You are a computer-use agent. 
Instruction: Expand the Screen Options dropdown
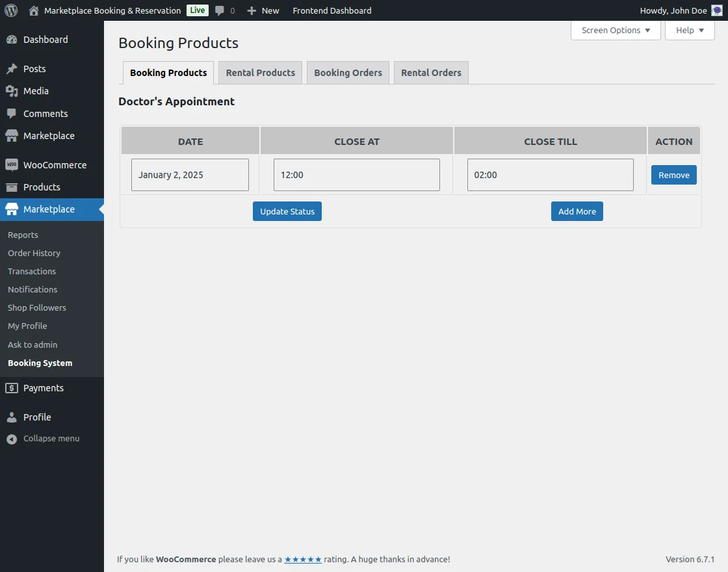point(616,31)
